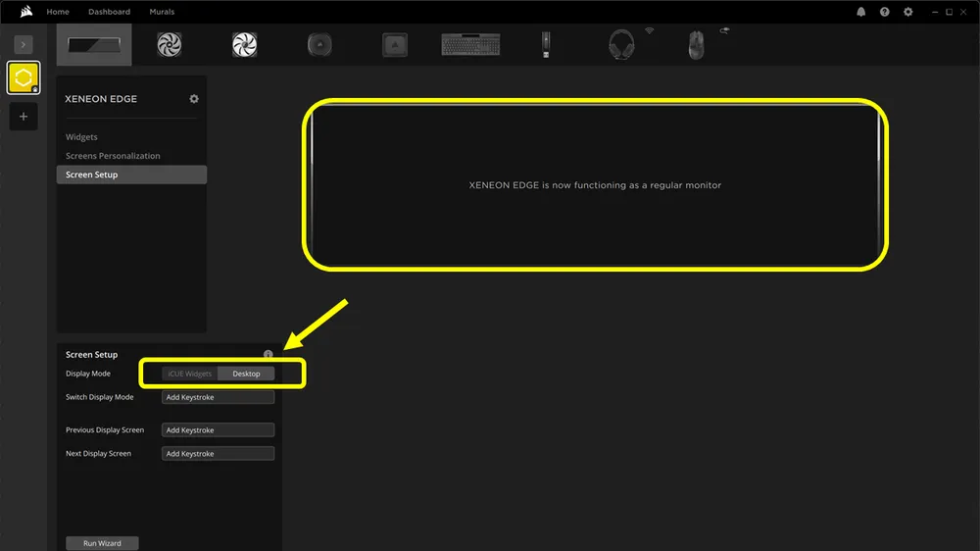Click the 'Screen Setup' panel heading
Screen dimensions: 980x551
coord(91,354)
